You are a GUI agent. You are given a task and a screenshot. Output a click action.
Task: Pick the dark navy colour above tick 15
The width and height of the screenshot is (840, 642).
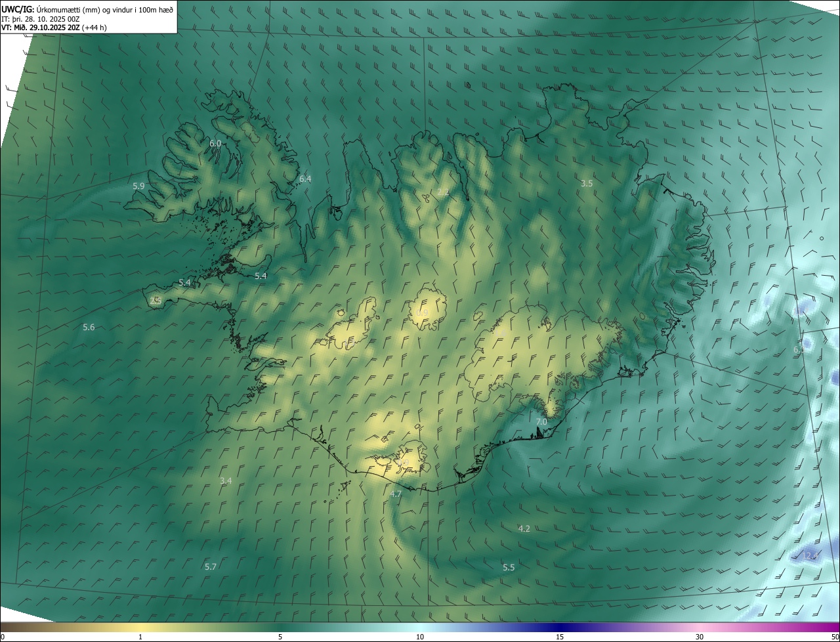pos(560,627)
